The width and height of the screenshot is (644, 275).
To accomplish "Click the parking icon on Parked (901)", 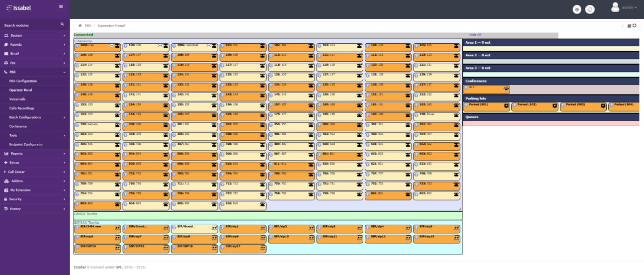I will coord(507,106).
